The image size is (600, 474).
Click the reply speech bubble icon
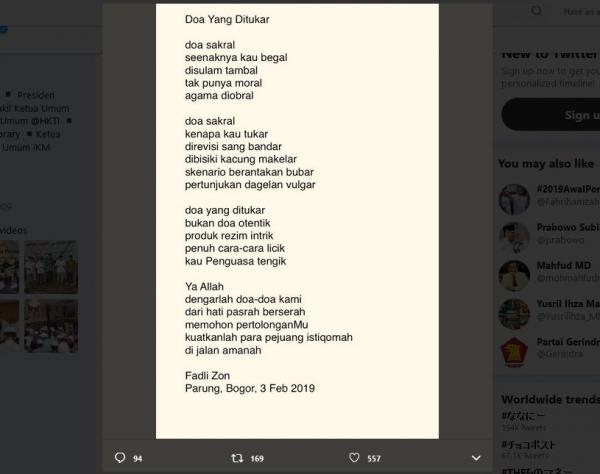[120, 458]
